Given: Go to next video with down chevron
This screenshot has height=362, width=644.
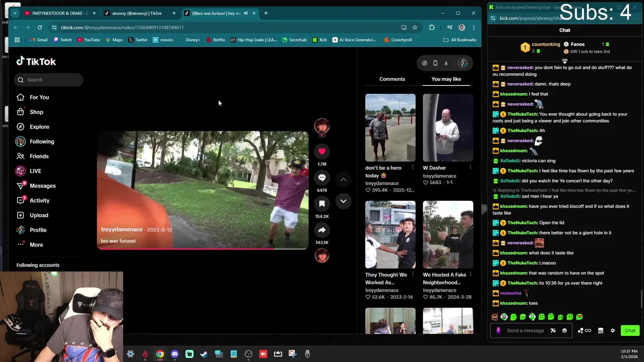Looking at the screenshot, I should coord(343,201).
